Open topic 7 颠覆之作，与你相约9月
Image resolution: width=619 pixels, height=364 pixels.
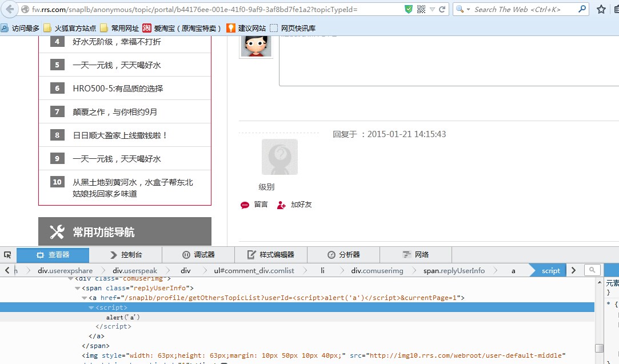point(115,112)
